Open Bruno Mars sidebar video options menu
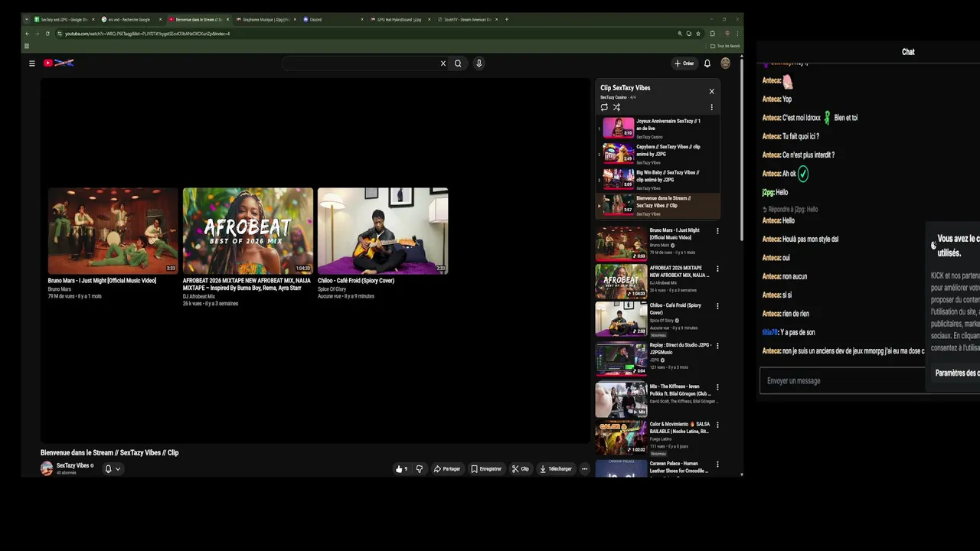The height and width of the screenshot is (551, 980). point(717,230)
